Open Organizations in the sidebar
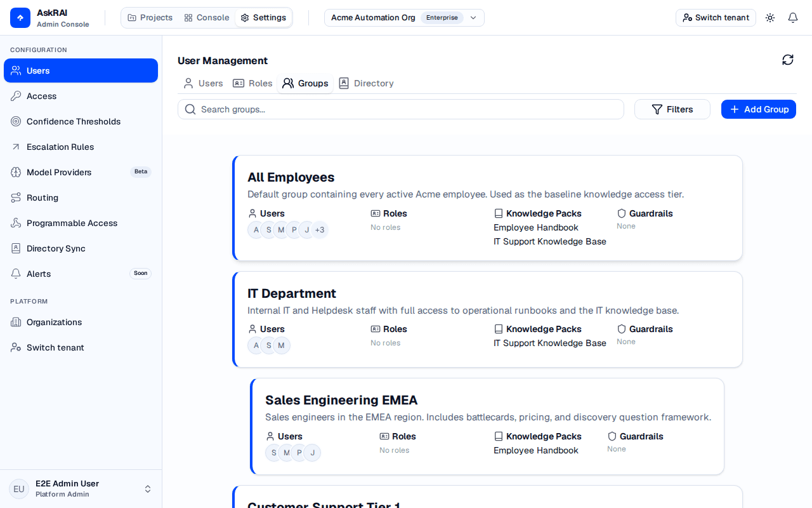This screenshot has width=812, height=508. (81, 322)
